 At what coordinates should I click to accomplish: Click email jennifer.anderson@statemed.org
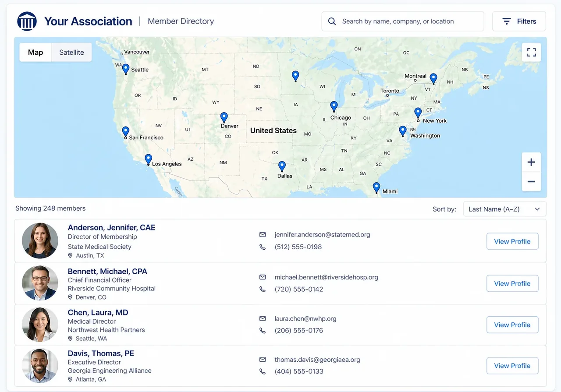tap(322, 234)
